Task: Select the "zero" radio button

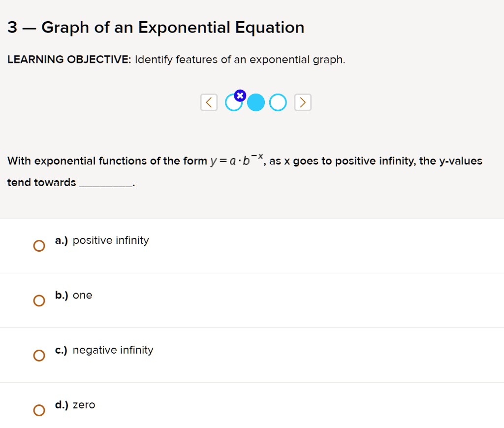Action: (39, 410)
